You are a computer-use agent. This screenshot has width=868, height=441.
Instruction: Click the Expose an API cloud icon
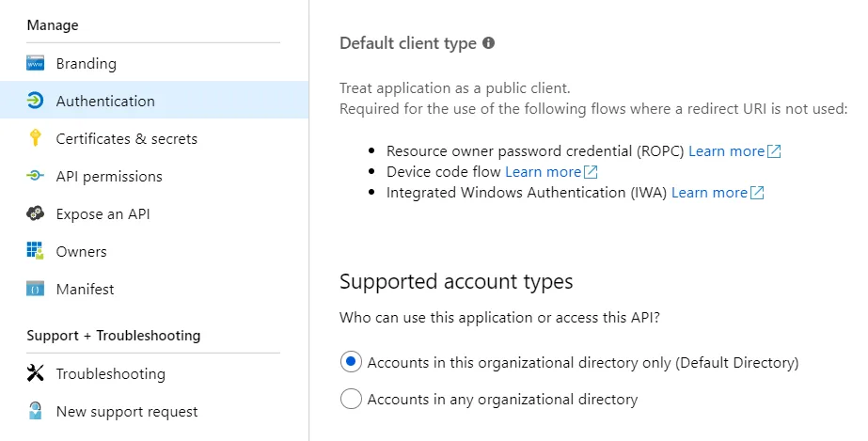coord(36,214)
